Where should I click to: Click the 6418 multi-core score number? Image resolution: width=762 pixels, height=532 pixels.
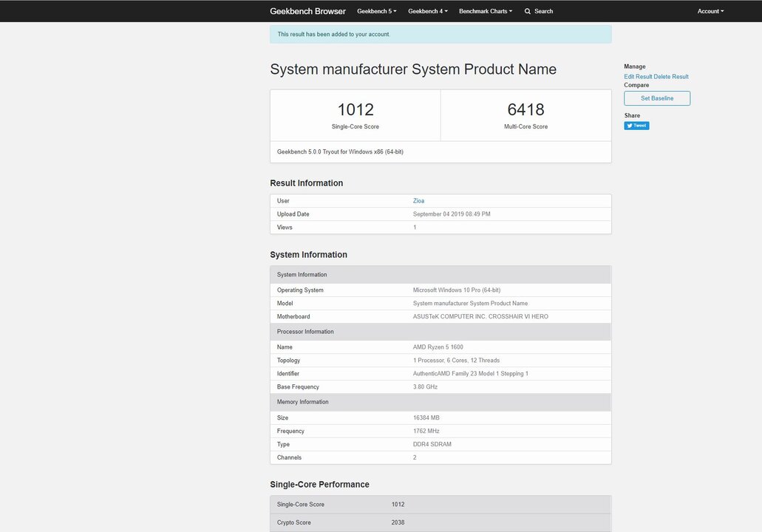tap(525, 109)
